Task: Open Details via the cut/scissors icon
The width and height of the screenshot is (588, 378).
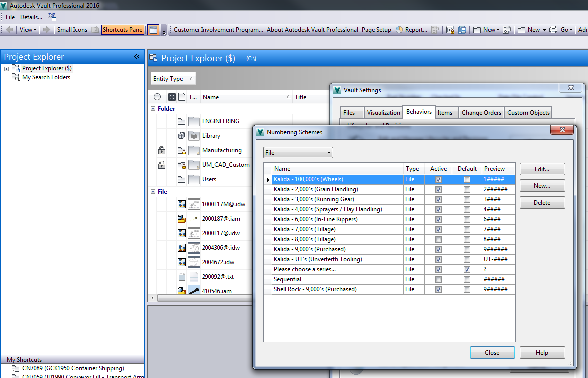Action: [52, 17]
